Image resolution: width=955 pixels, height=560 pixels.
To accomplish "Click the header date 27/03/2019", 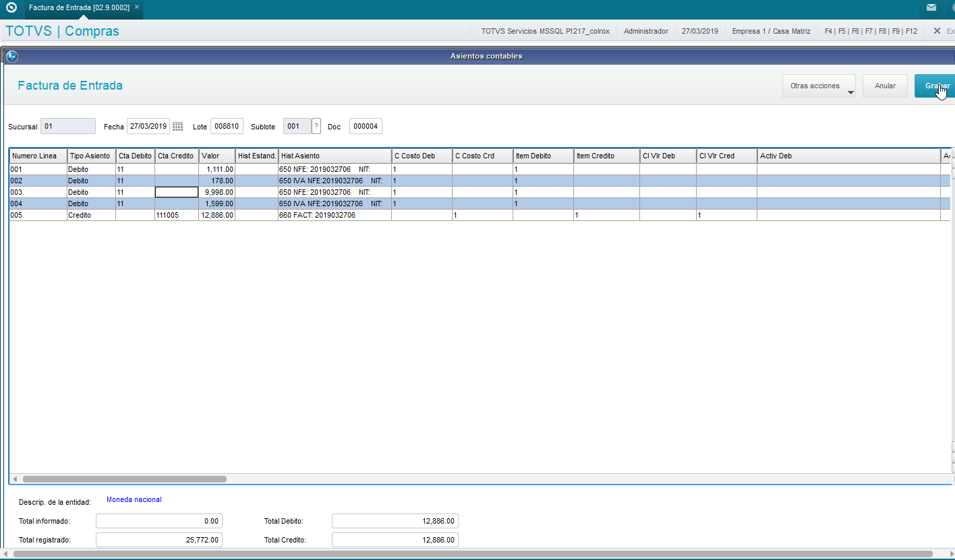I will [x=700, y=31].
